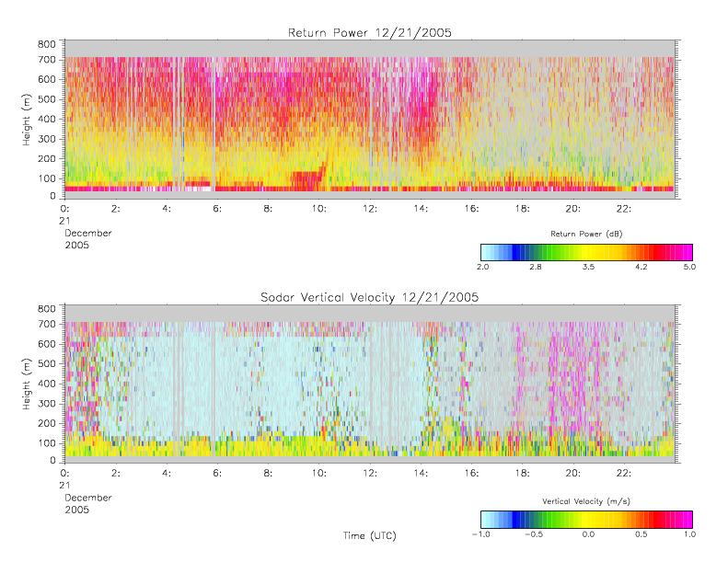728x562 pixels.
Task: Click the '10:' time tick under Vertical Velocity chart
Action: 318,474
